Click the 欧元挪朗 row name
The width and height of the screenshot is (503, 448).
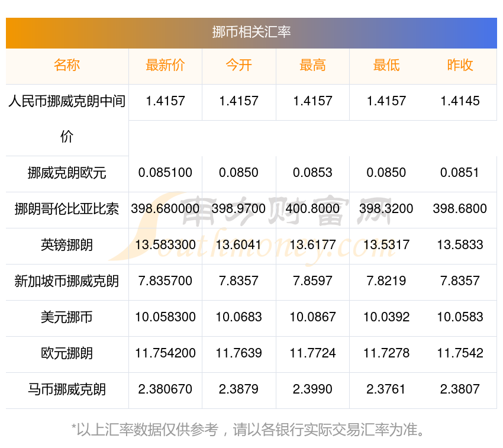(x=67, y=353)
